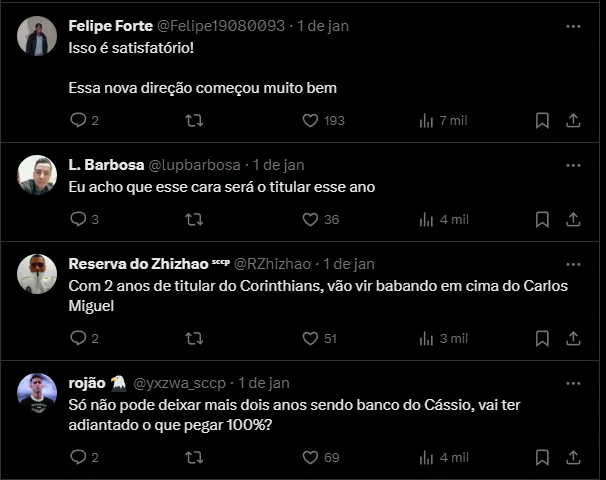Open Felipe Forte's profile name link
Viewport: 606px width, 480px height.
110,25
